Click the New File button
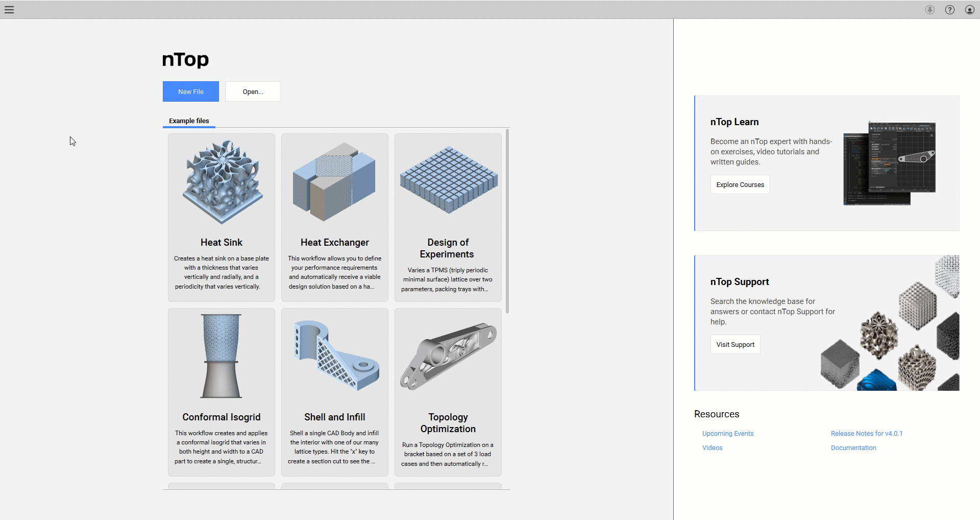Screen dimensions: 980x520 tap(191, 91)
